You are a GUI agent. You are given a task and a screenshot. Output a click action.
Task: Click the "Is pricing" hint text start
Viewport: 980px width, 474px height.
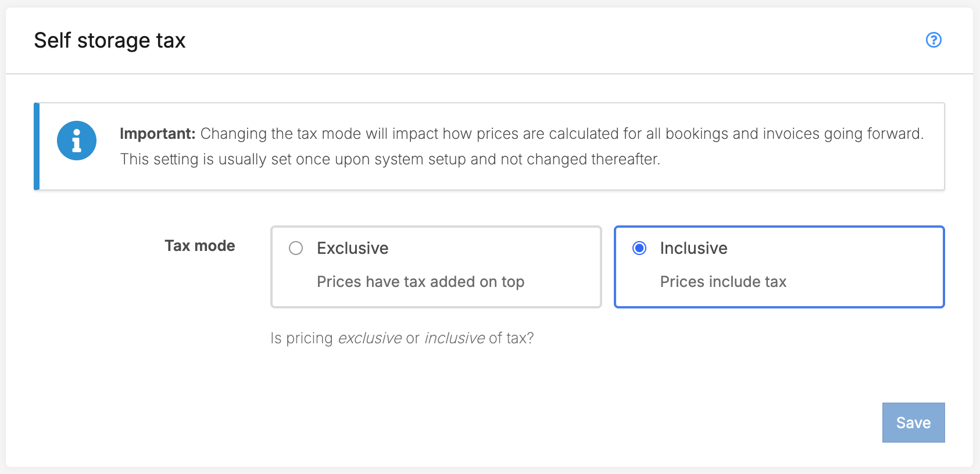(301, 338)
